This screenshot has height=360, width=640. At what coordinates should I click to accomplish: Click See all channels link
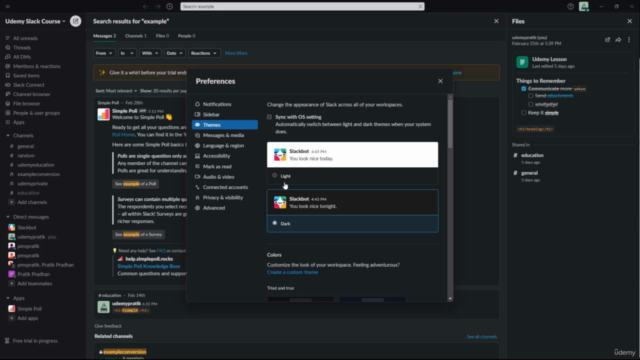pyautogui.click(x=482, y=337)
